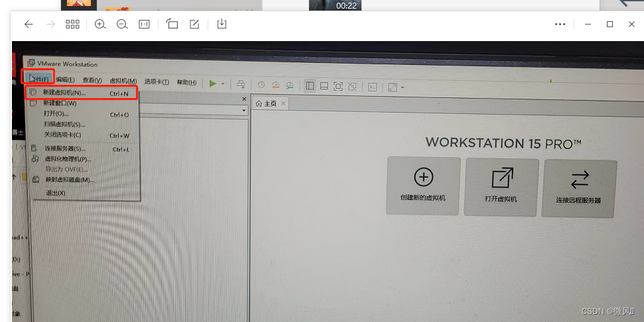Toggle Unity mode icon

tap(352, 87)
